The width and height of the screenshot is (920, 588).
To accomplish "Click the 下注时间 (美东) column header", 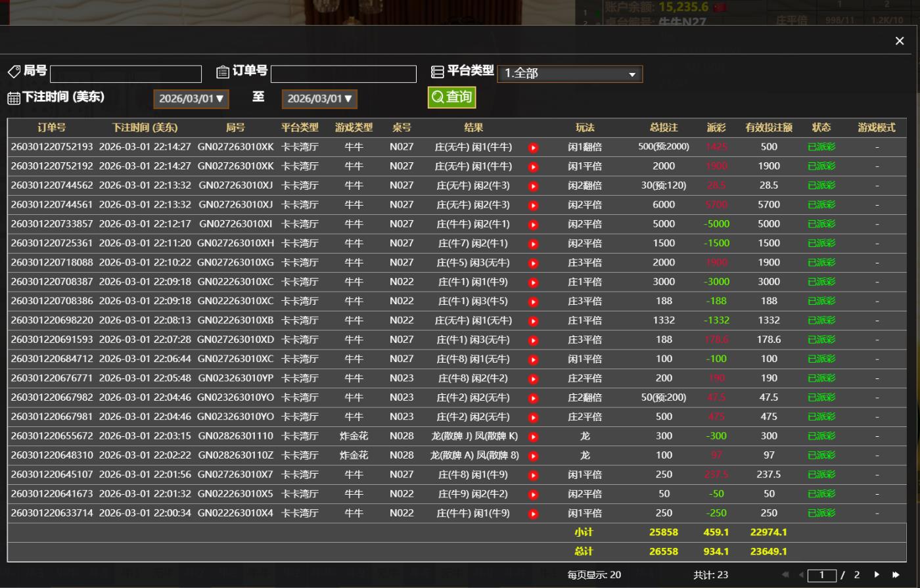I will point(145,127).
